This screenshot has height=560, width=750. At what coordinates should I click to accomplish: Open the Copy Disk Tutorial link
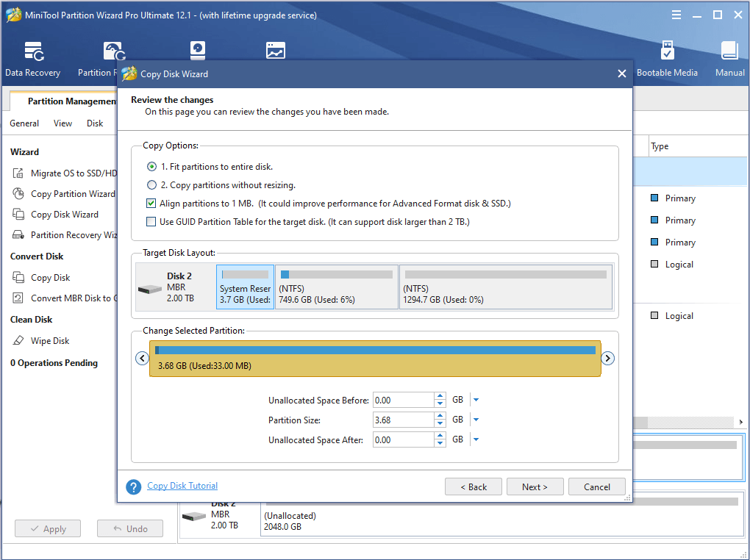[x=182, y=485]
